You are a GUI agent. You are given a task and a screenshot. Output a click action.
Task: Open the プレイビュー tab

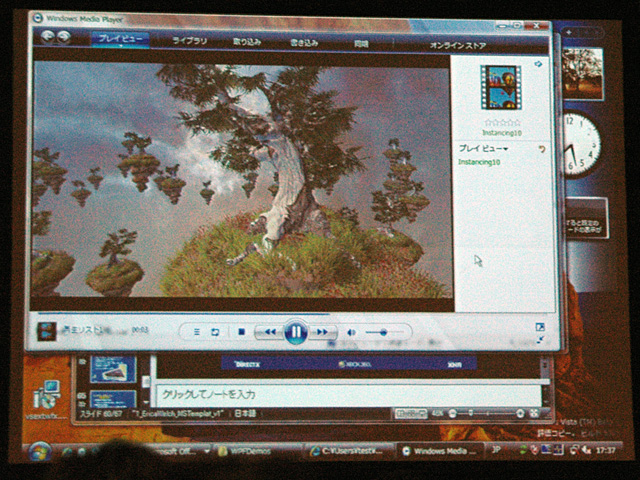120,40
